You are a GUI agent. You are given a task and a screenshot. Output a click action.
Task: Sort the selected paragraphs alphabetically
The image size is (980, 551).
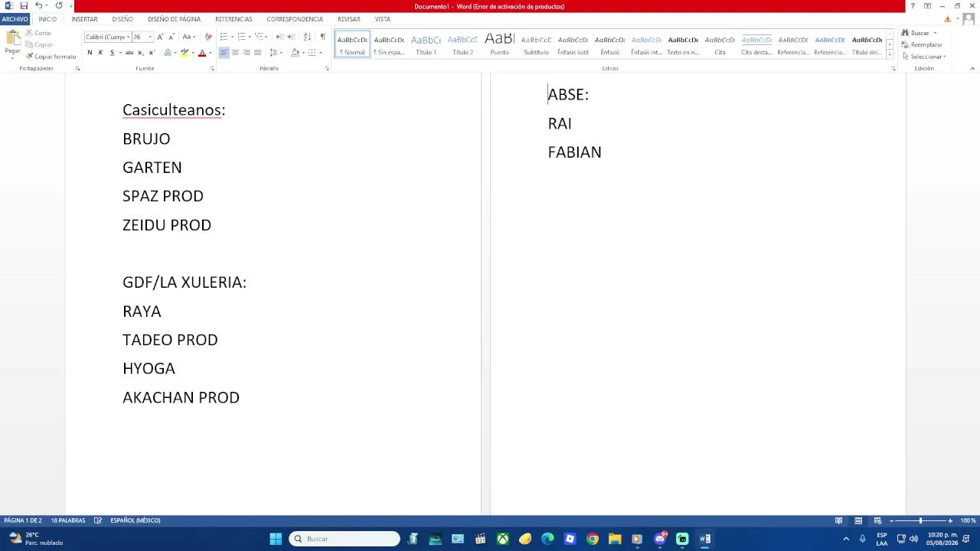pos(307,37)
